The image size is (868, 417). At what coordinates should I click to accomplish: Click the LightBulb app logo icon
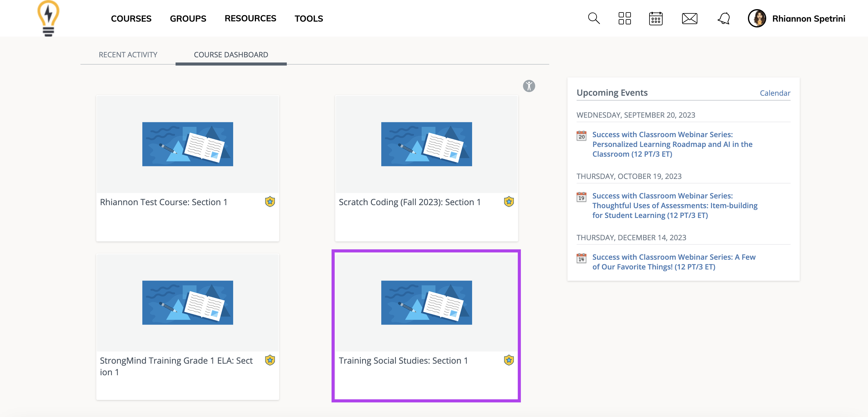[x=49, y=18]
